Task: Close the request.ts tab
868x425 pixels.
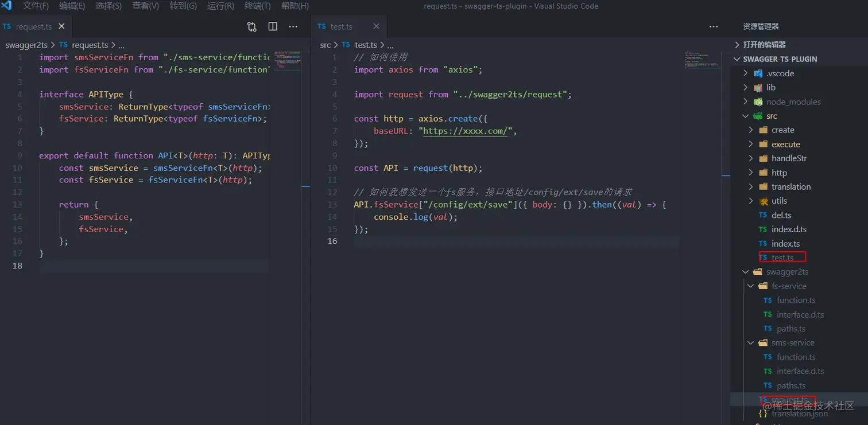Action: tap(61, 26)
